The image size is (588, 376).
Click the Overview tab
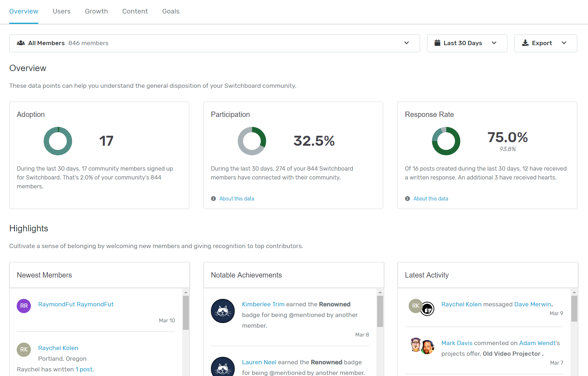(x=24, y=11)
